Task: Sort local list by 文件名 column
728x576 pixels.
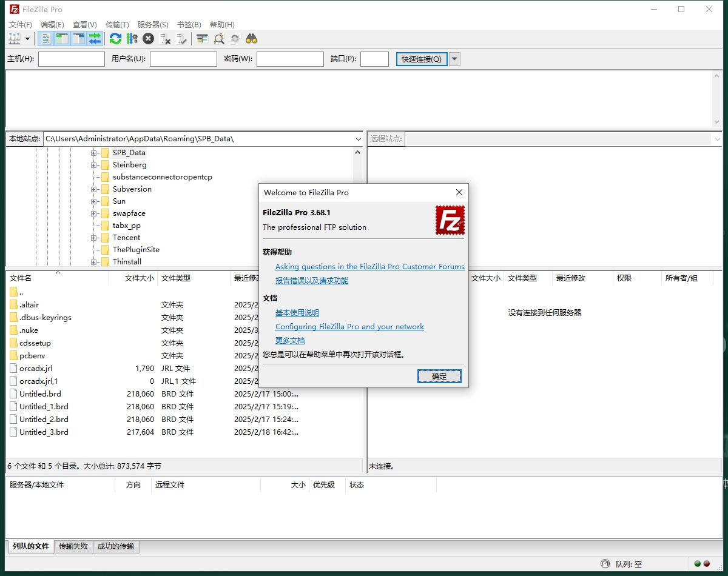Action: tap(58, 278)
